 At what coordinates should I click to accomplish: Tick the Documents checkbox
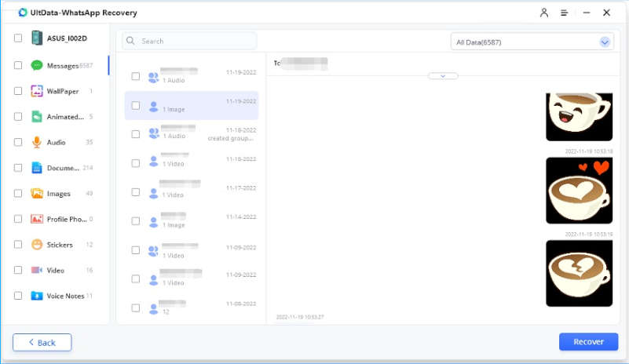click(x=18, y=168)
